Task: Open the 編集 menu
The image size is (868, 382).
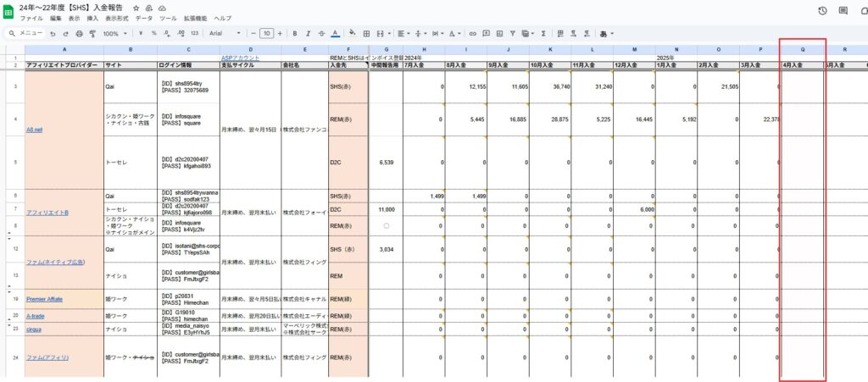Action: tap(56, 19)
